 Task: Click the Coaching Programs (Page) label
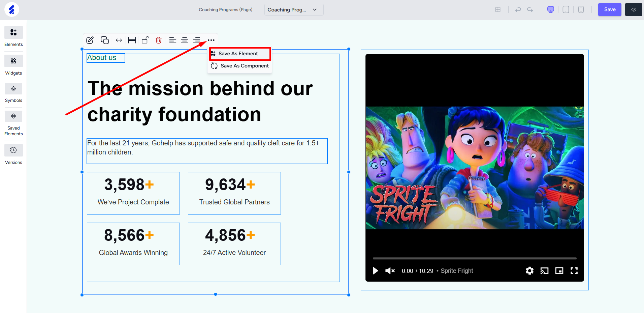click(226, 10)
